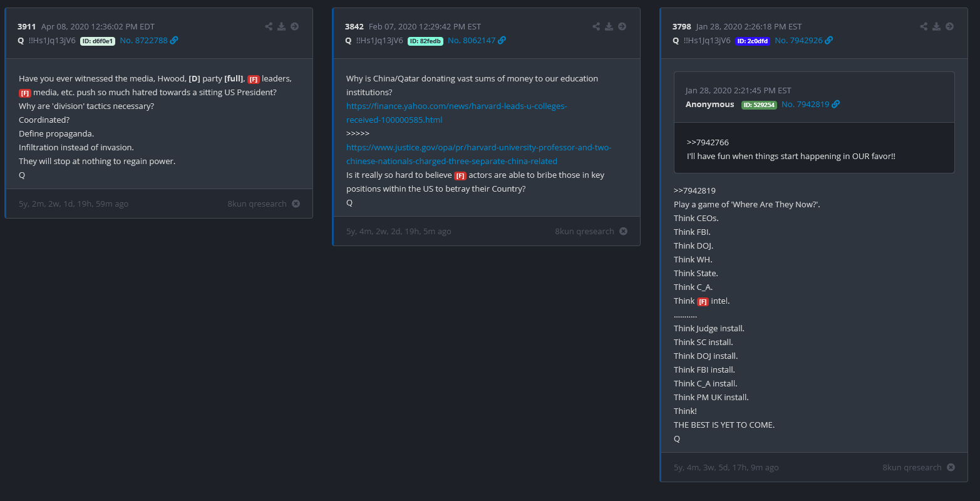The height and width of the screenshot is (501, 980).
Task: Click the download icon on post 3798
Action: pyautogui.click(x=937, y=26)
